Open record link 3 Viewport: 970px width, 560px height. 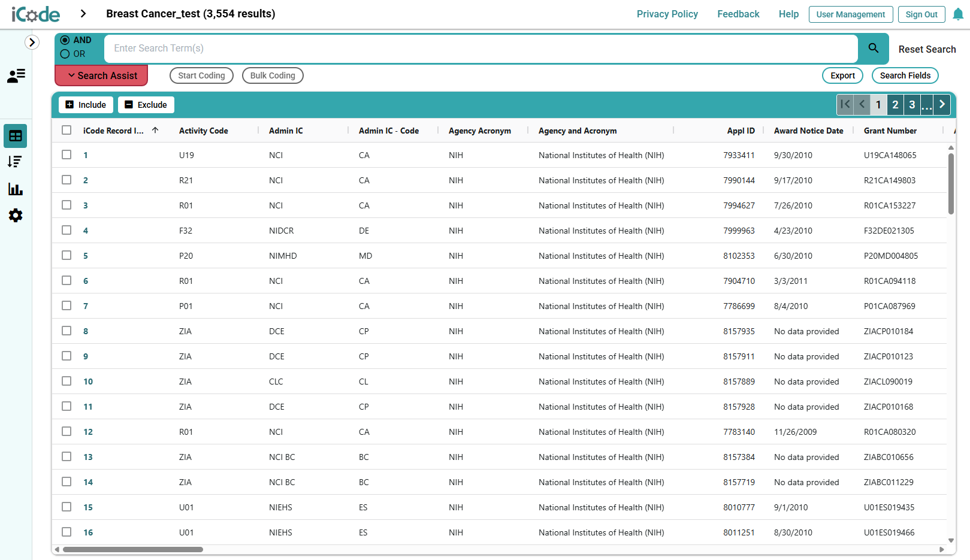pyautogui.click(x=86, y=205)
